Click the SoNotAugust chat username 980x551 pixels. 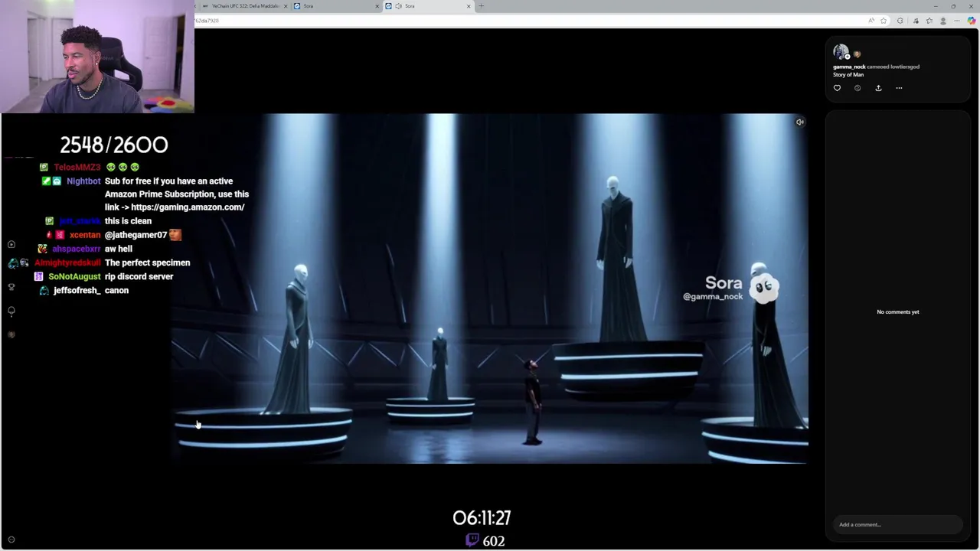(x=74, y=276)
